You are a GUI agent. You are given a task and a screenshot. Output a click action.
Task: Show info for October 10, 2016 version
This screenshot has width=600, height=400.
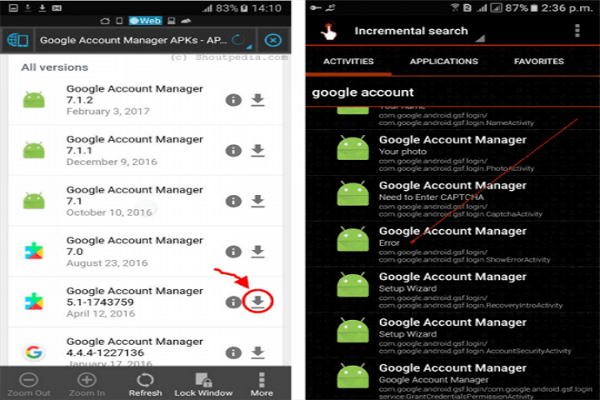click(233, 201)
